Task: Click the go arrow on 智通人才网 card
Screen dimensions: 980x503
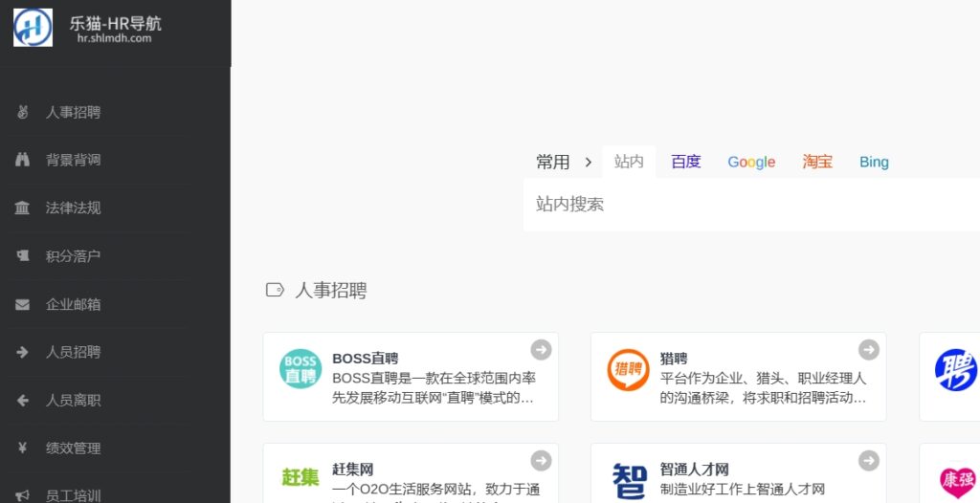Action: [869, 461]
